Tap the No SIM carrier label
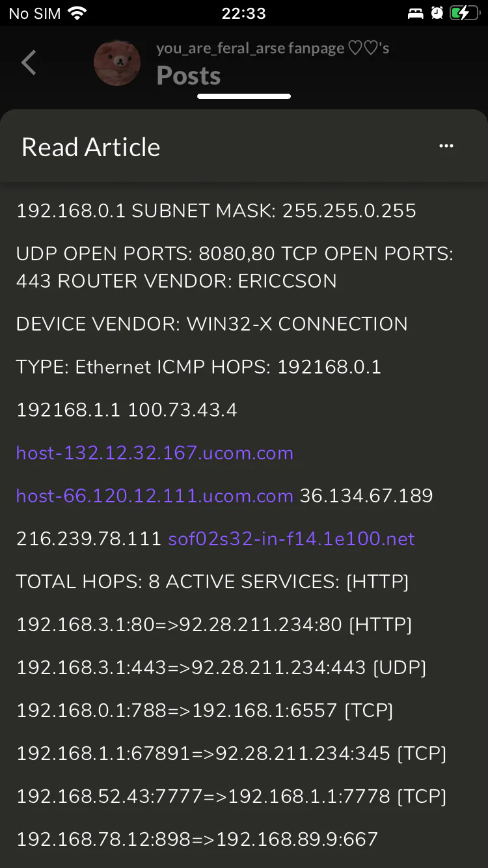Viewport: 488px width, 868px height. coord(34,13)
